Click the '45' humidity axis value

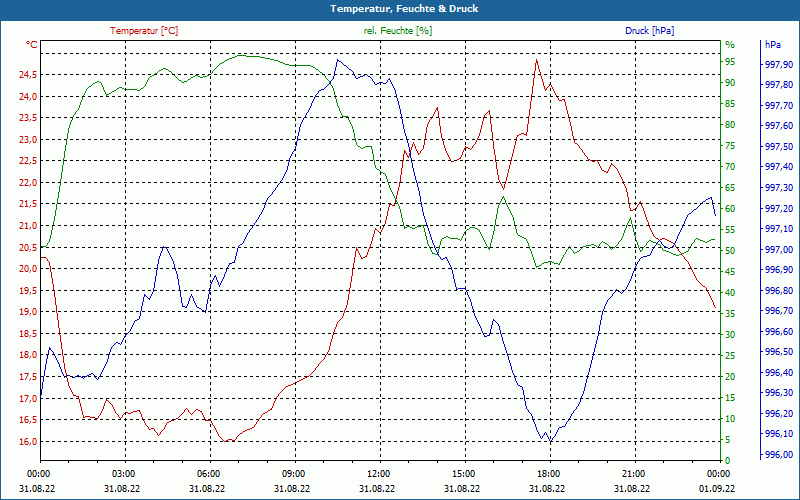tap(730, 272)
